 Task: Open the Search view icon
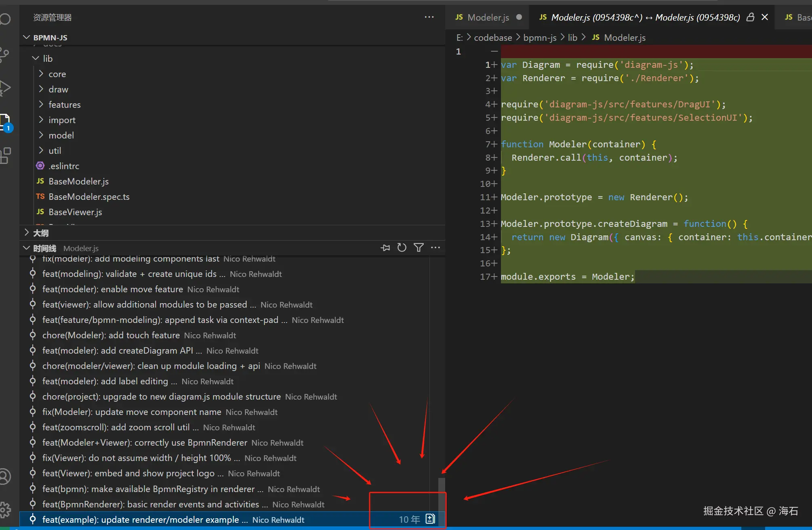5,19
